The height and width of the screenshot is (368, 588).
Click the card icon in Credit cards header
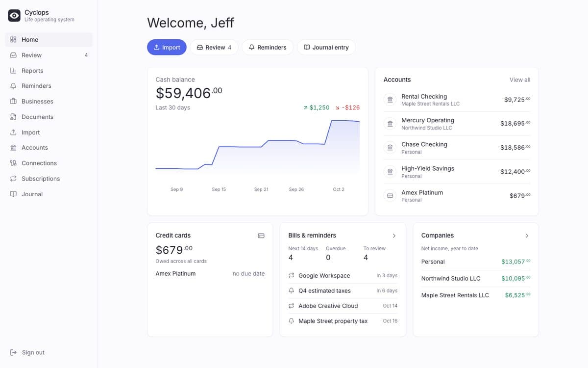pos(261,236)
